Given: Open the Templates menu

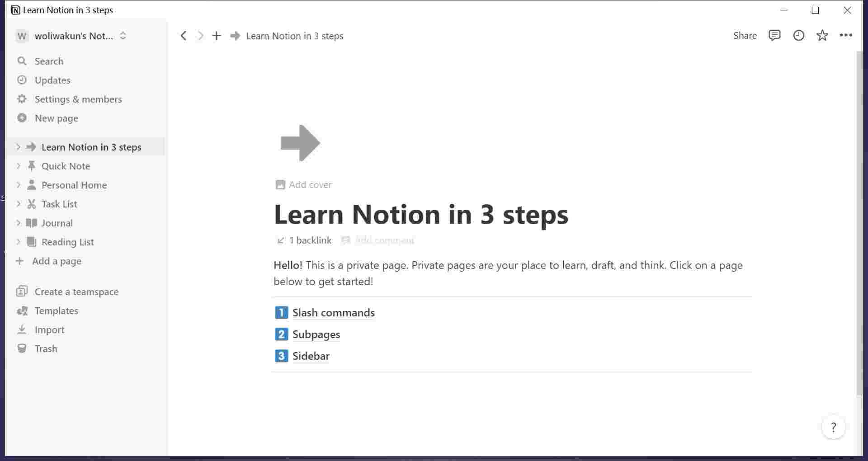Looking at the screenshot, I should point(56,310).
